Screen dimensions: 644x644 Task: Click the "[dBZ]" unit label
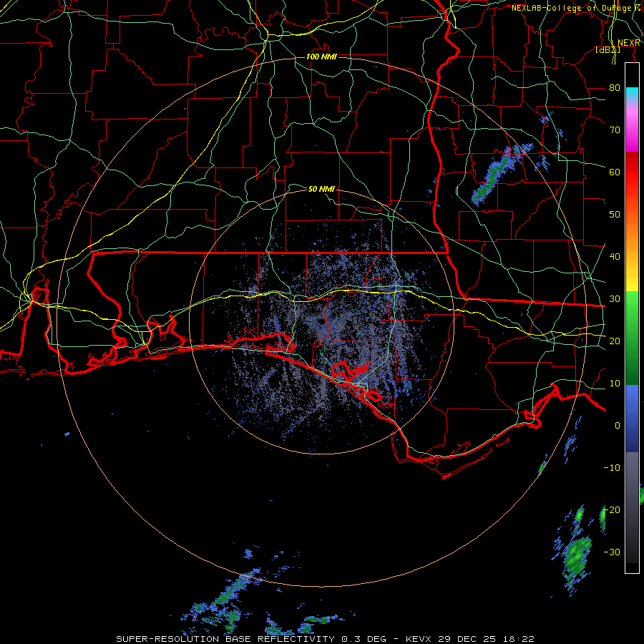pos(608,50)
